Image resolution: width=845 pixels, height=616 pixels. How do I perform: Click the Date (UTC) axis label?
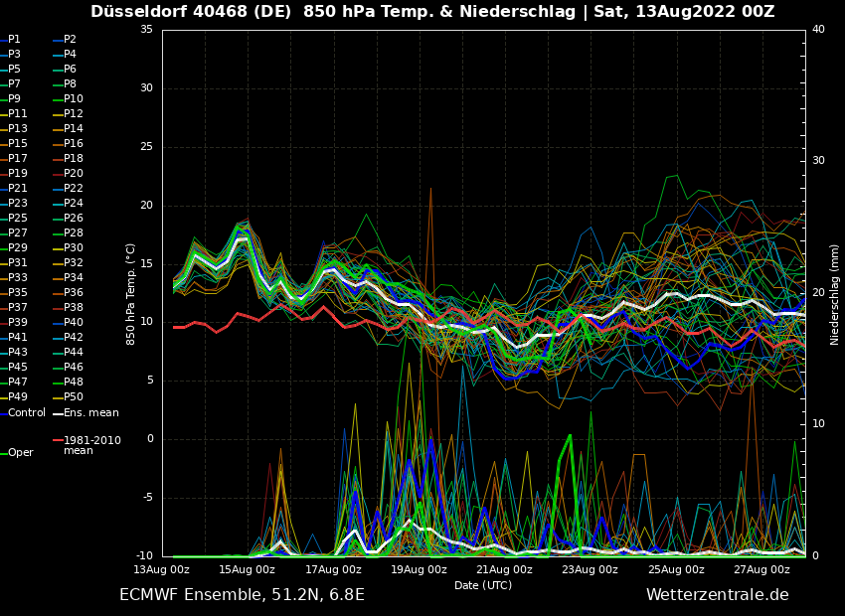tap(483, 585)
